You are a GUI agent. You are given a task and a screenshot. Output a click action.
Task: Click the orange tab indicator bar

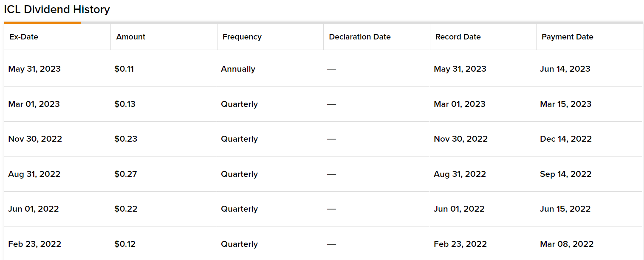coord(42,22)
